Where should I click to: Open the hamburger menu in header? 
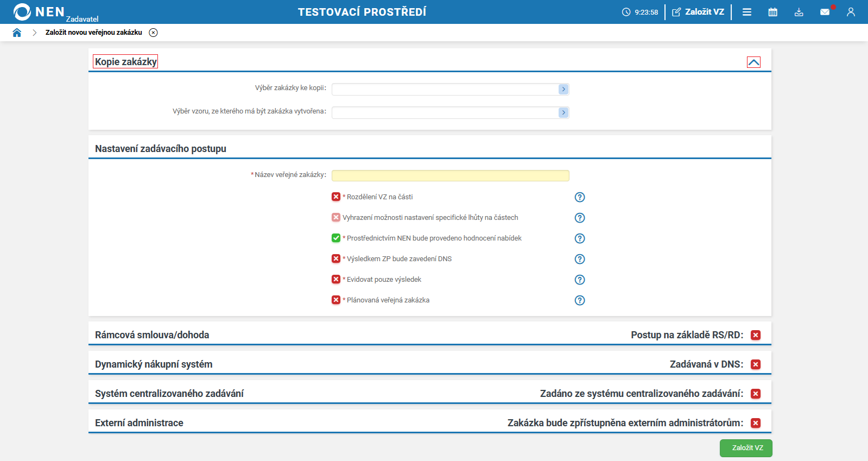tap(747, 12)
